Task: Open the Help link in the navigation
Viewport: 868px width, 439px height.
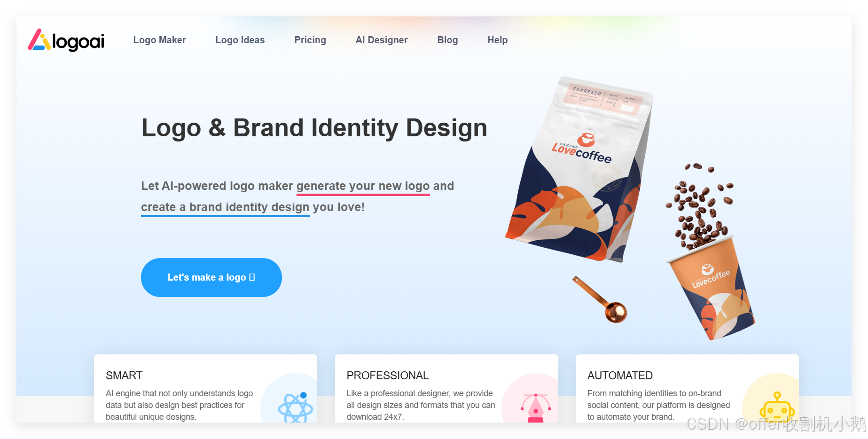Action: click(x=497, y=40)
